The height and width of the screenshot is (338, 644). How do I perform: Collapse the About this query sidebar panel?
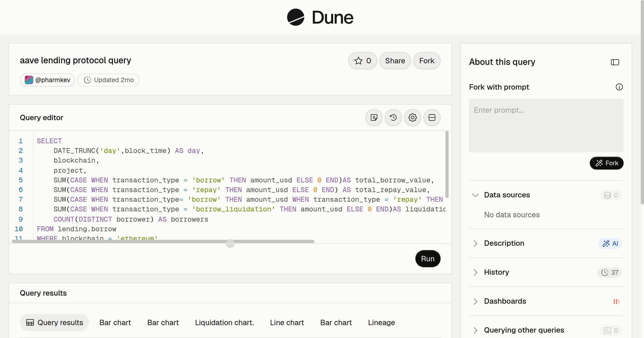pos(615,62)
